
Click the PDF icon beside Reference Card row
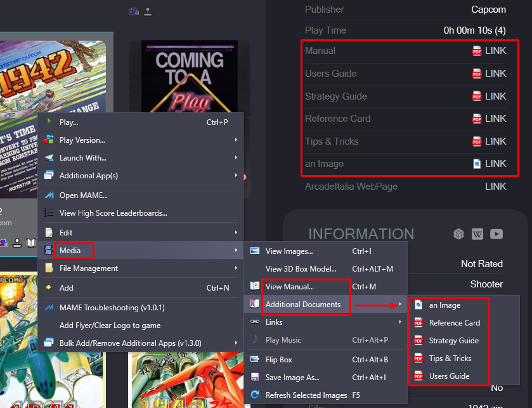[x=477, y=119]
